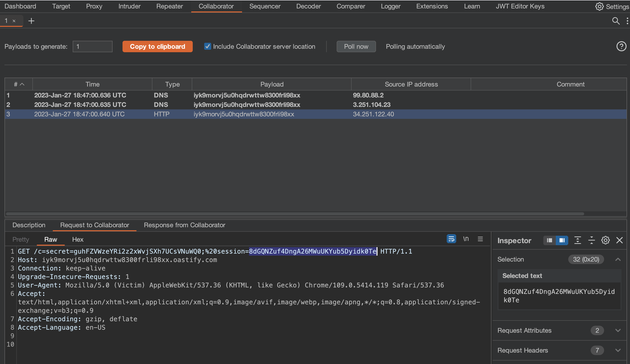630x364 pixels.
Task: Click the interactions table horizontal scrollbar
Action: [x=295, y=214]
